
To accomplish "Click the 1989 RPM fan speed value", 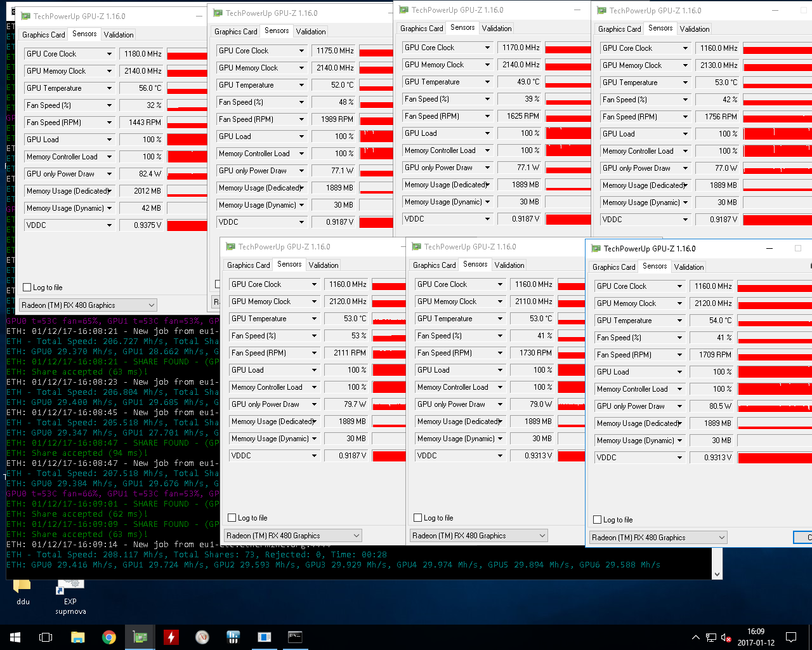I will click(x=334, y=119).
